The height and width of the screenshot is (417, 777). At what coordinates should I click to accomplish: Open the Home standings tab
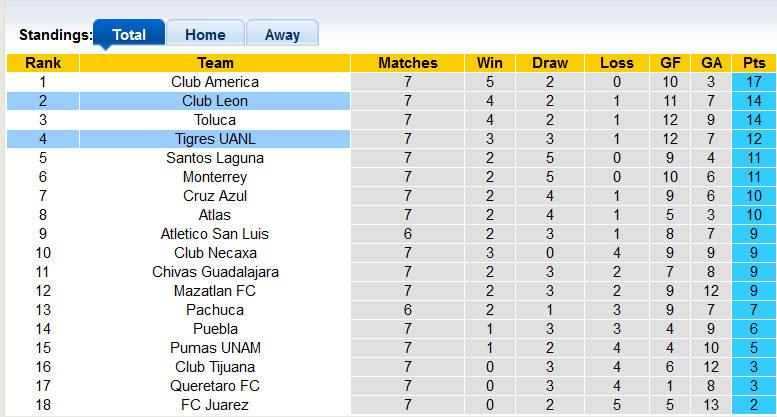(205, 34)
